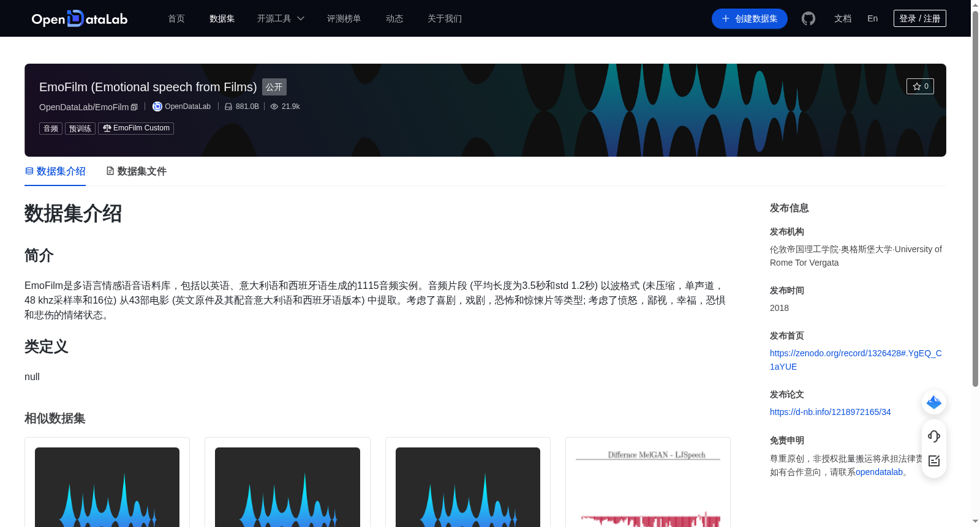Viewport: 980px width, 527px height.
Task: Open the 文档 link
Action: click(x=843, y=18)
